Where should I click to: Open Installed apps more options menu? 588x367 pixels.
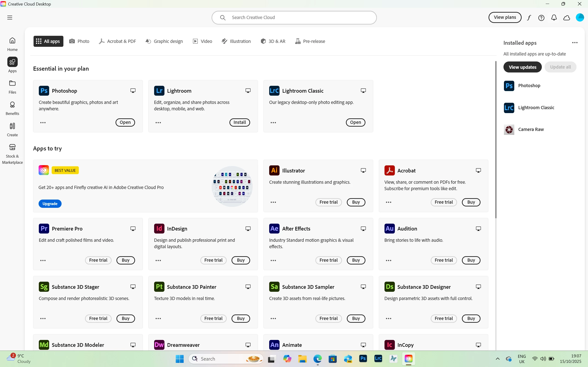[x=575, y=43]
